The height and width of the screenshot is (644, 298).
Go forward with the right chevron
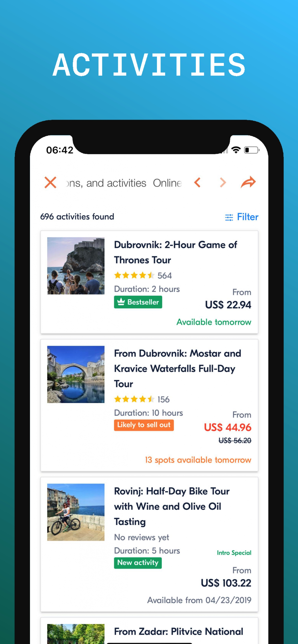coord(223,183)
